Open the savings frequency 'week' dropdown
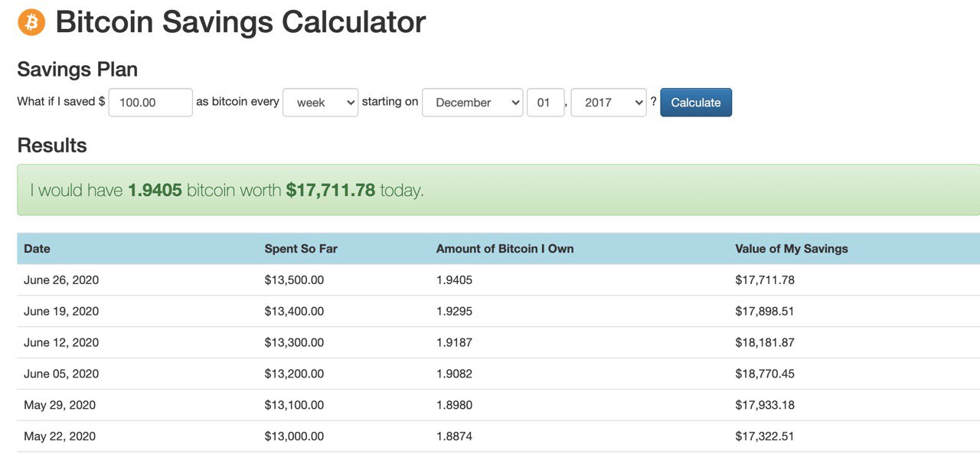 coord(320,103)
